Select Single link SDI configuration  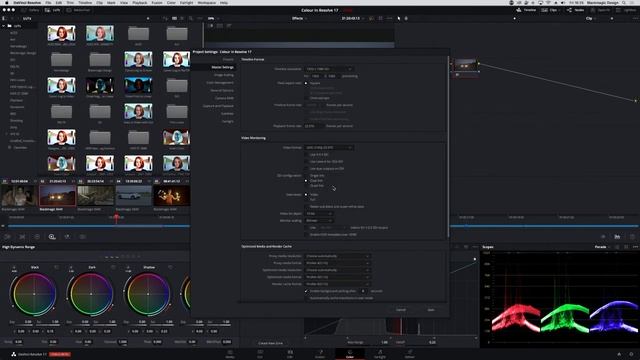point(306,176)
